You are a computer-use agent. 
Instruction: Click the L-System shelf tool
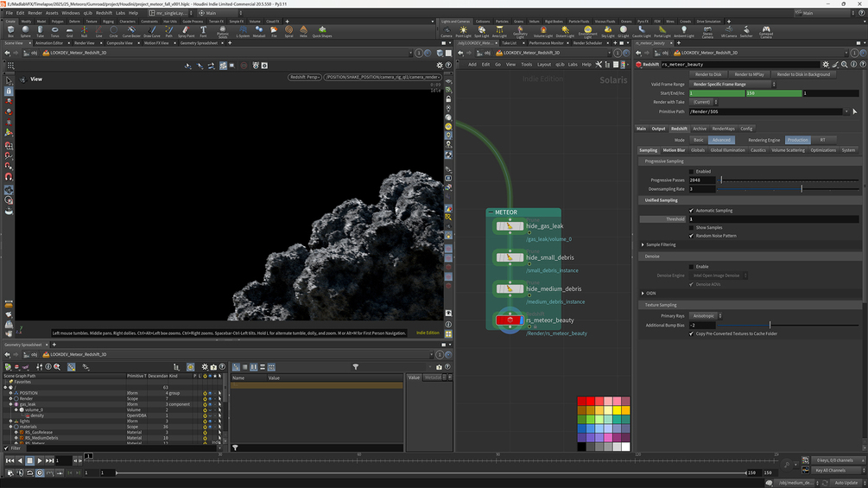[x=243, y=31]
